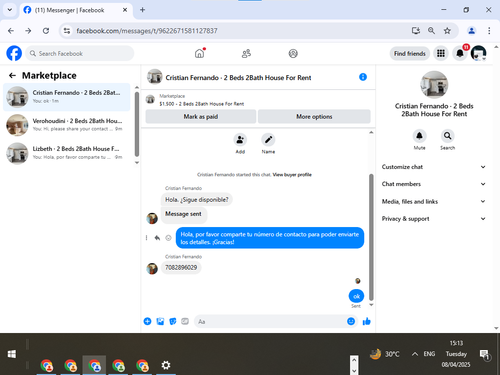
Task: Reply to the blue sent message
Action: [x=157, y=238]
